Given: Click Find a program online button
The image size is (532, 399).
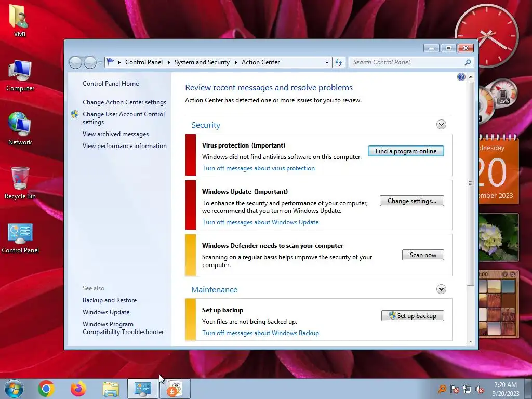Looking at the screenshot, I should [x=406, y=151].
